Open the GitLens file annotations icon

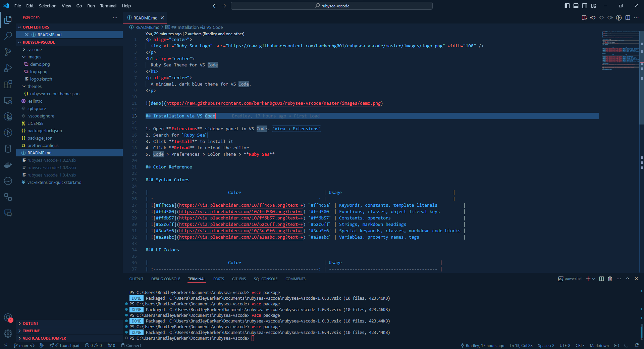619,18
